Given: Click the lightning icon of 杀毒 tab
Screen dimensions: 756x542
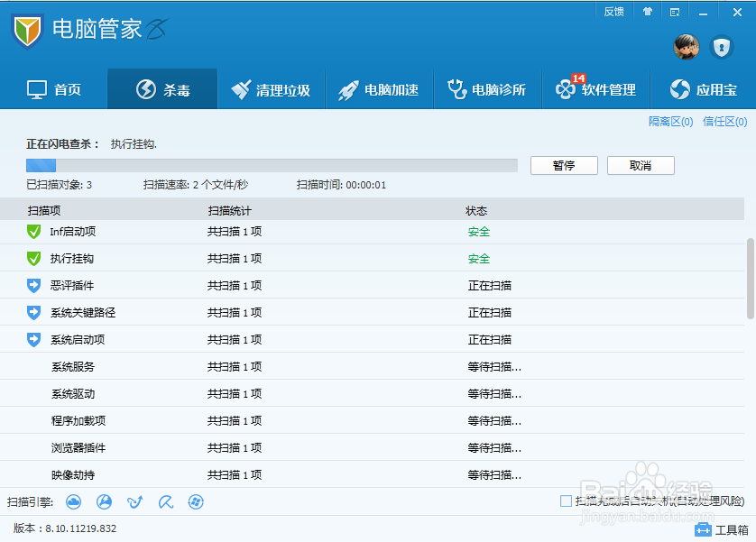Looking at the screenshot, I should 146,89.
